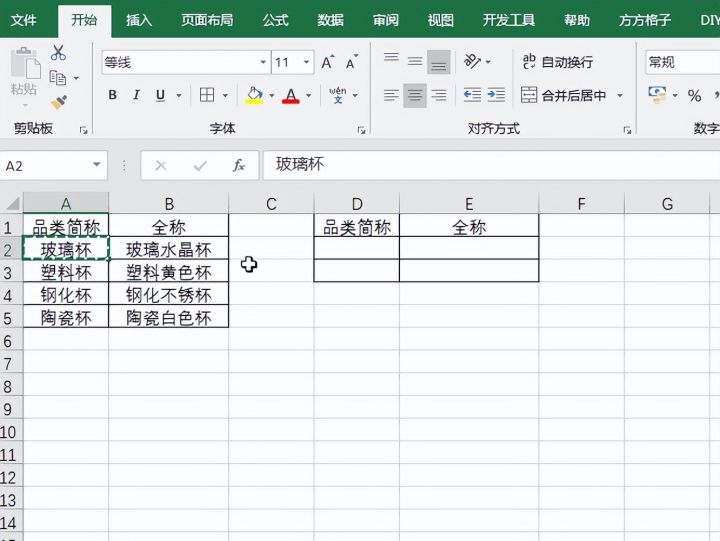
Task: Select cell containing 钢化杯
Action: [66, 294]
